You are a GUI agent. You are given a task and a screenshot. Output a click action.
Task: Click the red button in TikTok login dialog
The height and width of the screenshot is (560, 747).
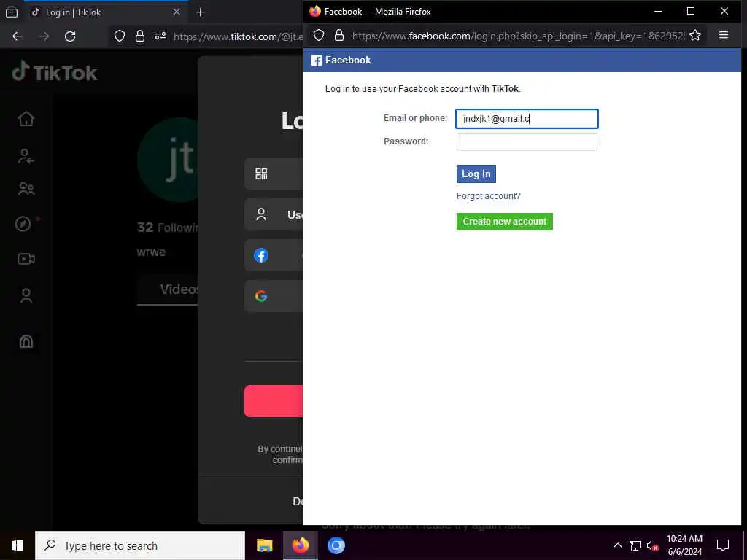click(x=274, y=401)
